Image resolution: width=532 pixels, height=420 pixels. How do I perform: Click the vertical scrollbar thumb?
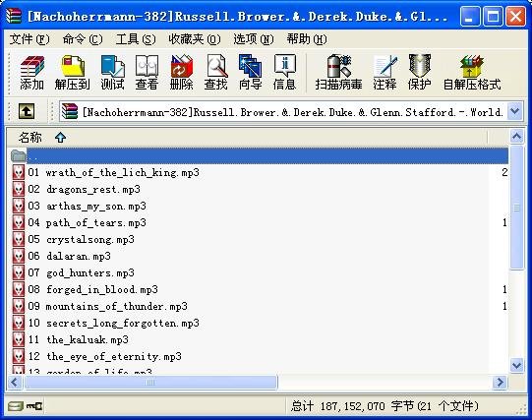click(516, 208)
